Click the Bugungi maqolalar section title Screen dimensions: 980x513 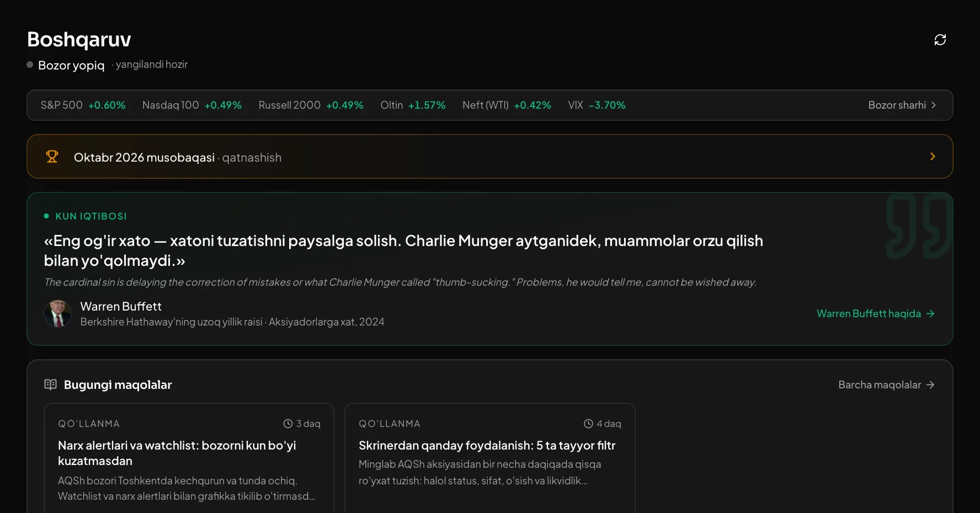118,384
